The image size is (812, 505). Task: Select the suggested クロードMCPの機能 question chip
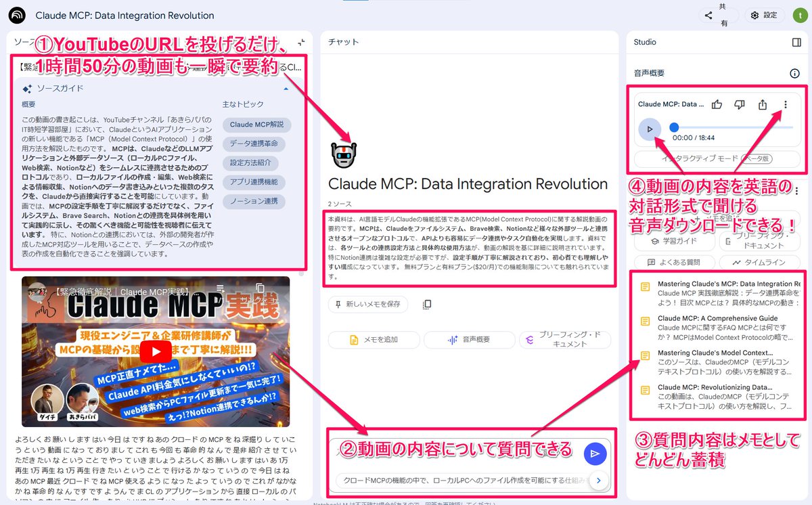tap(461, 481)
